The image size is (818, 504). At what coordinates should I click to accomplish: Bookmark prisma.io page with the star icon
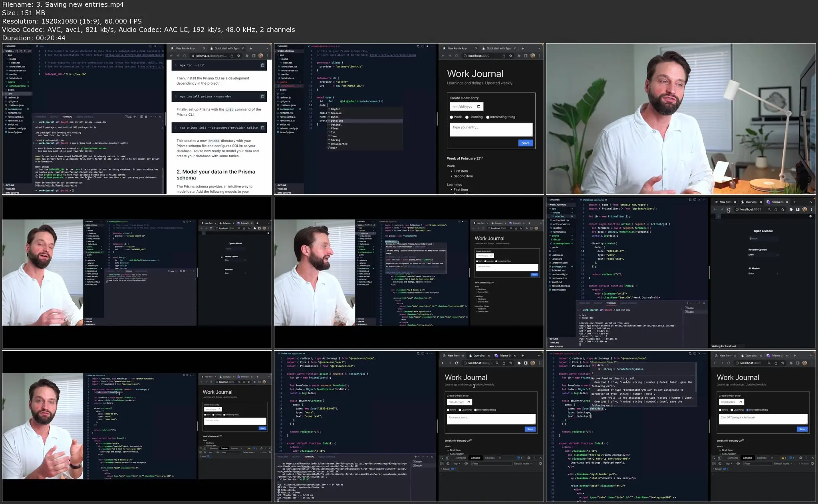[239, 56]
